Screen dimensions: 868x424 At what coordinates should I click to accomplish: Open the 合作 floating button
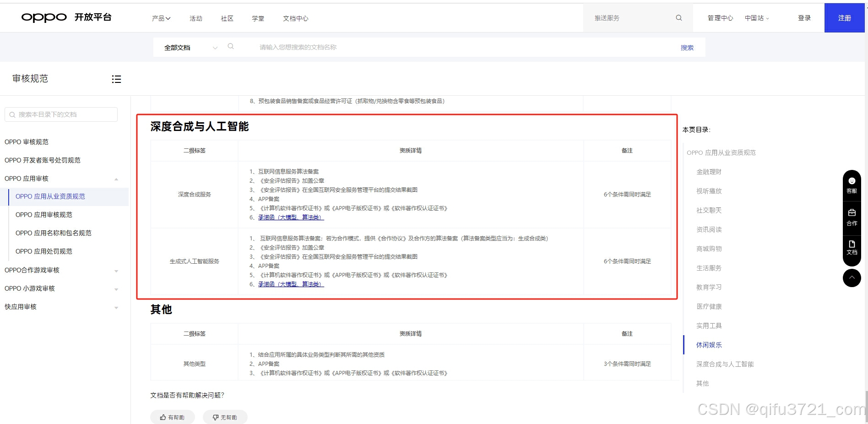[852, 217]
